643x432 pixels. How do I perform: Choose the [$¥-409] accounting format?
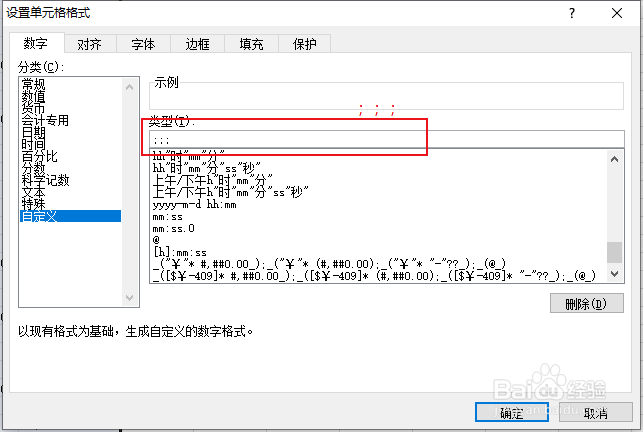379,275
